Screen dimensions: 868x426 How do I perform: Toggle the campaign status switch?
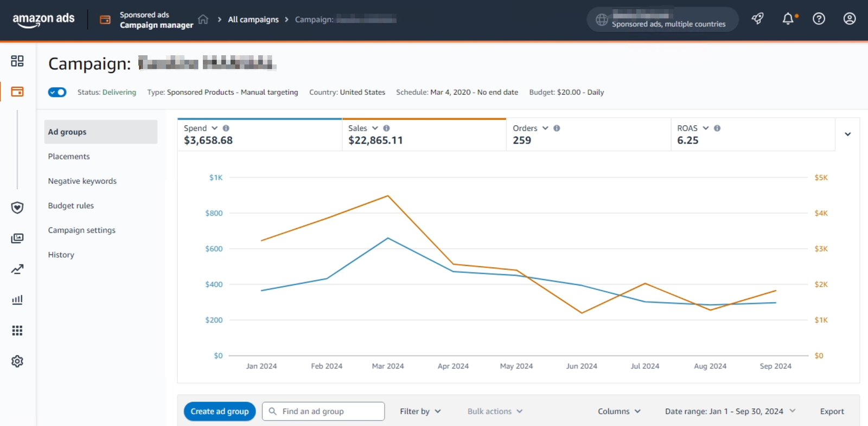[57, 92]
